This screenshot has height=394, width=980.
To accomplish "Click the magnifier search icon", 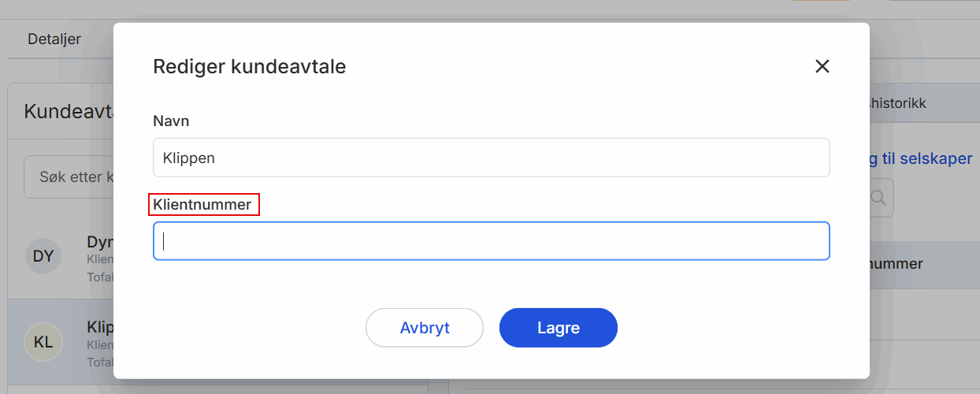I will click(x=880, y=197).
